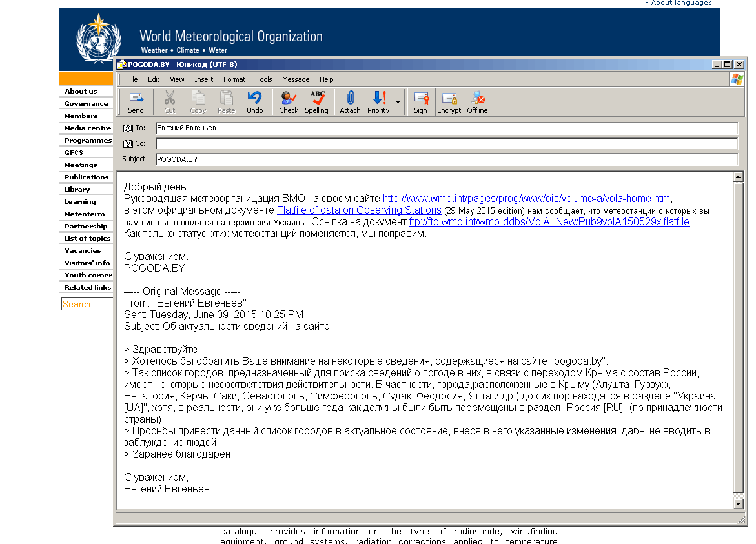Image resolution: width=756 pixels, height=544 pixels.
Task: Click the WMO Search box
Action: coord(87,304)
